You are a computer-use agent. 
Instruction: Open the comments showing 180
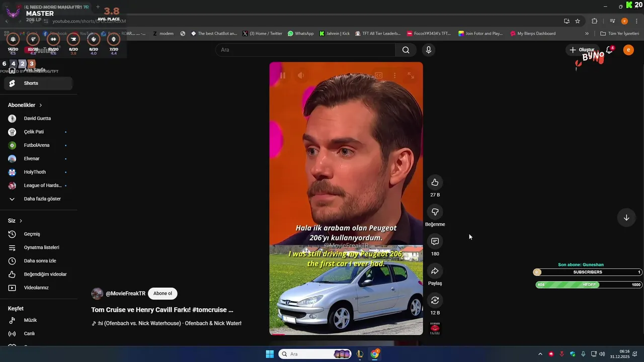tap(435, 241)
